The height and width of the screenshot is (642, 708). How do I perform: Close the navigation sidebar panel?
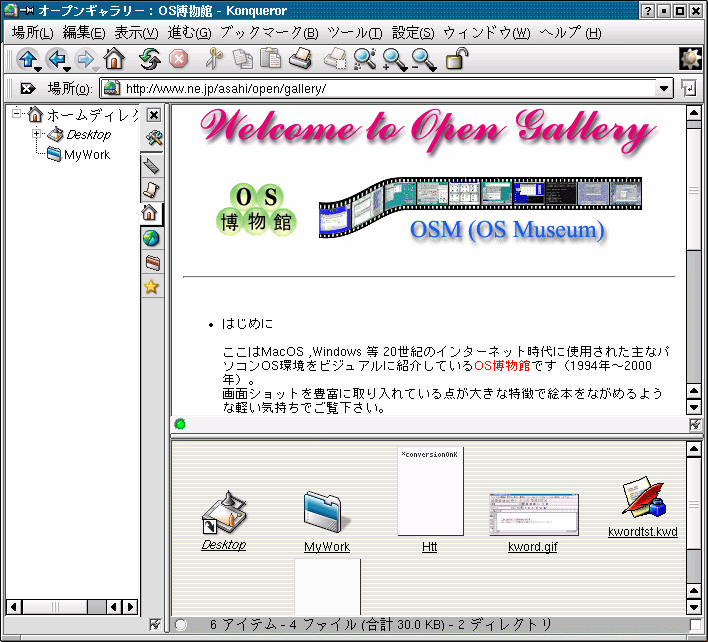click(154, 116)
